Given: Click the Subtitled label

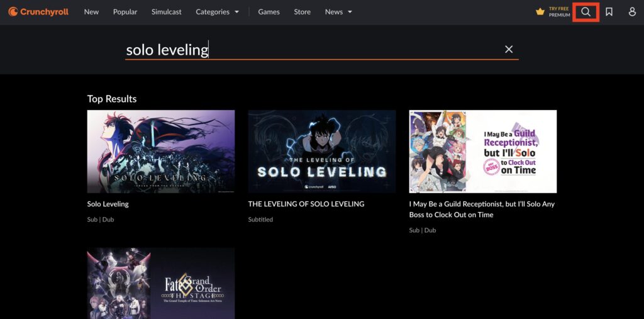Looking at the screenshot, I should (x=260, y=220).
